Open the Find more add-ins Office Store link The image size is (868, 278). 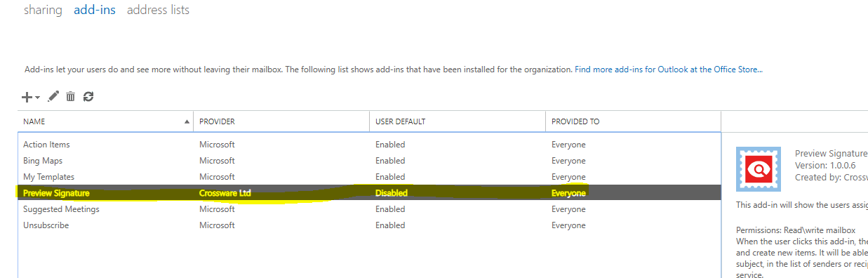669,69
